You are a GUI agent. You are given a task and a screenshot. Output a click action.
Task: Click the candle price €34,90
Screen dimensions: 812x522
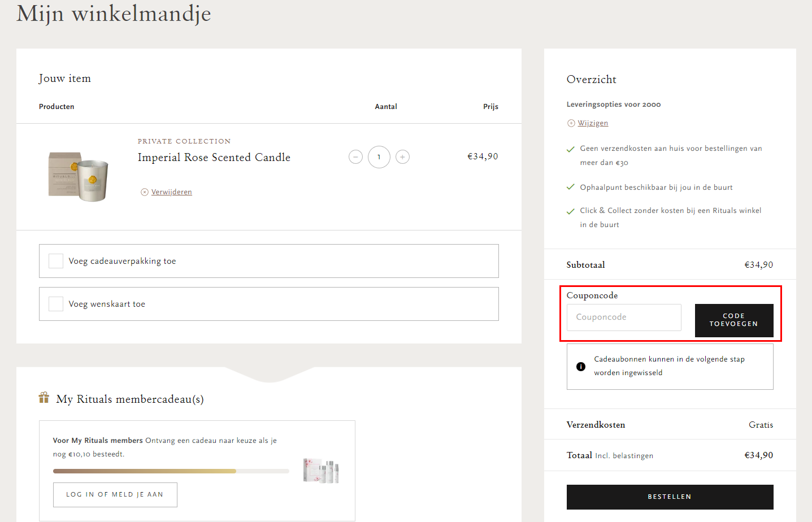coord(483,156)
